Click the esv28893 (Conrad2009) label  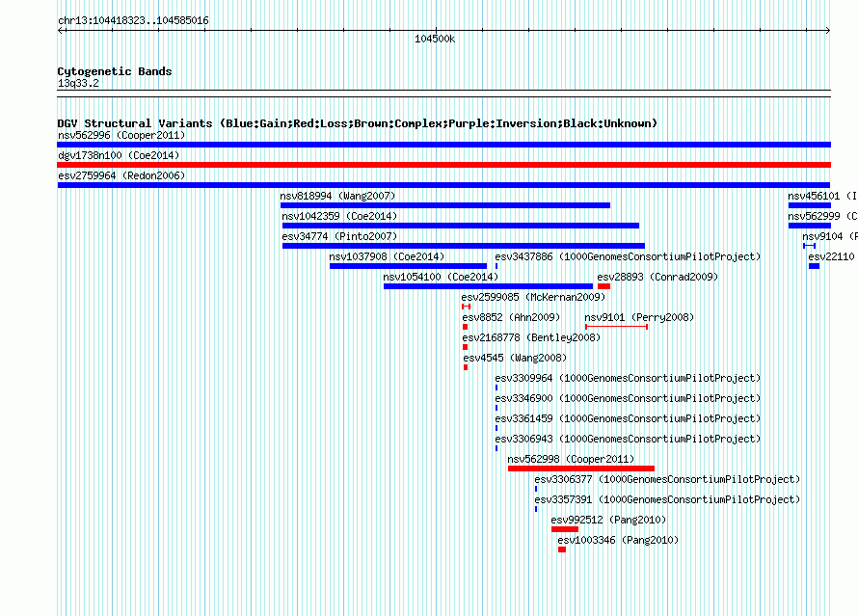(657, 277)
